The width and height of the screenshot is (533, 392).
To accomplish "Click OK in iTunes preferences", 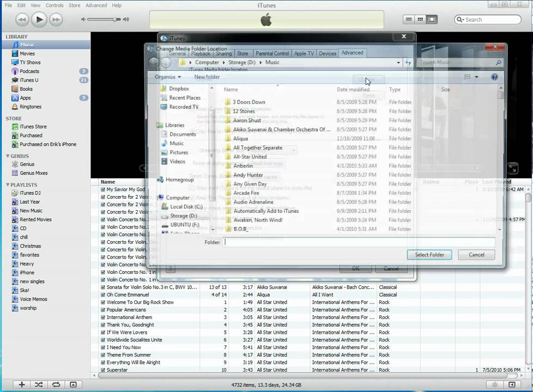I will [355, 268].
